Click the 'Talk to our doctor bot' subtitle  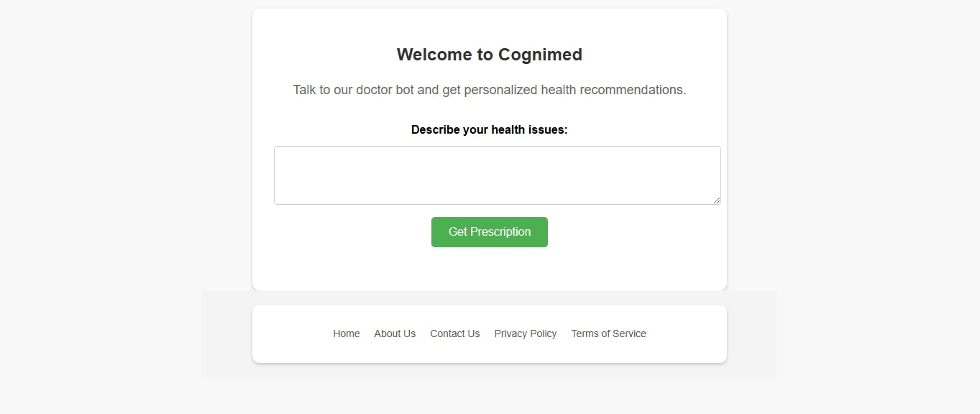(490, 90)
